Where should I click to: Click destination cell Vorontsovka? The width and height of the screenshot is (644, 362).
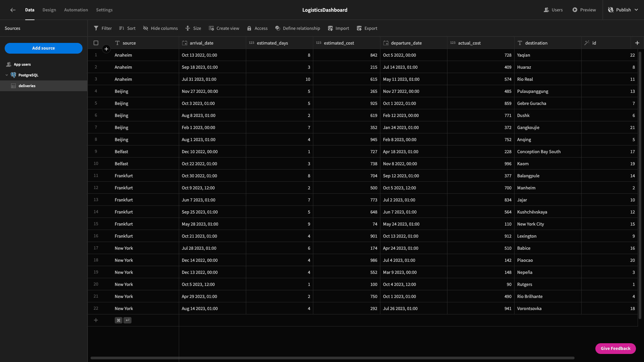coord(548,308)
